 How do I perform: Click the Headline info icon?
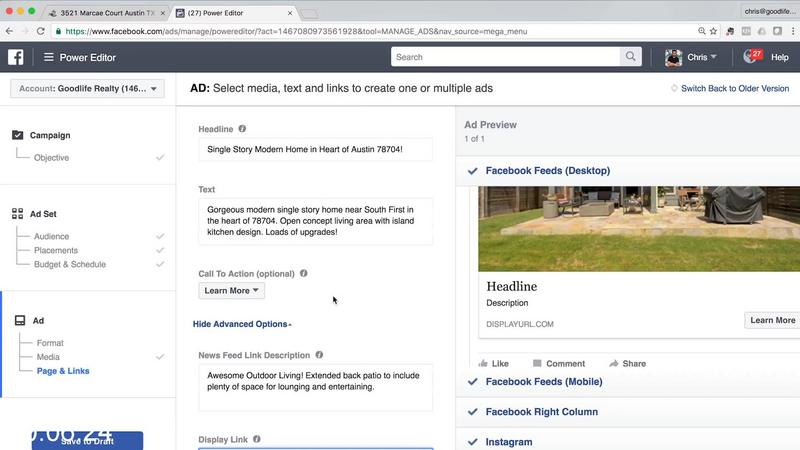(242, 129)
